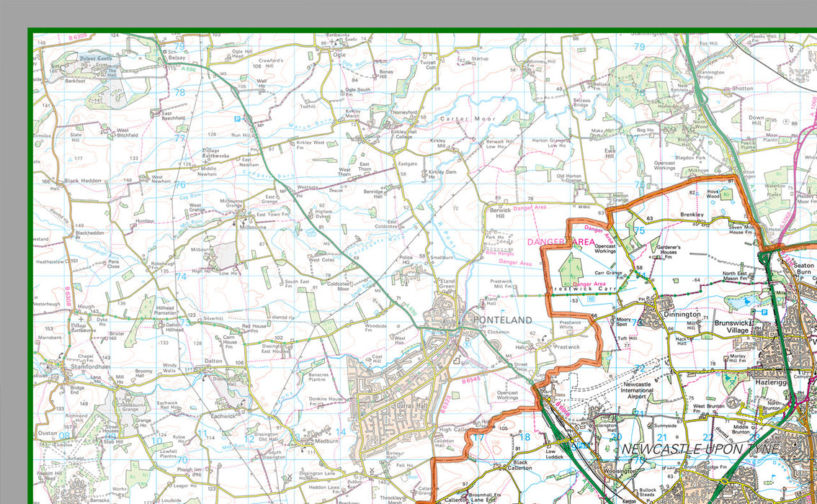Click the Black Heddon label
The image size is (817, 504).
click(x=83, y=181)
